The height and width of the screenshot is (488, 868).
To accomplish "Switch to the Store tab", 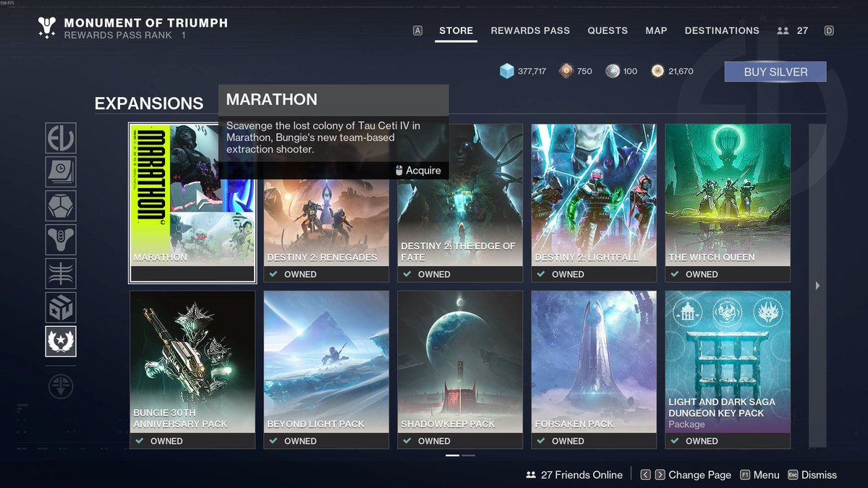I will 456,31.
